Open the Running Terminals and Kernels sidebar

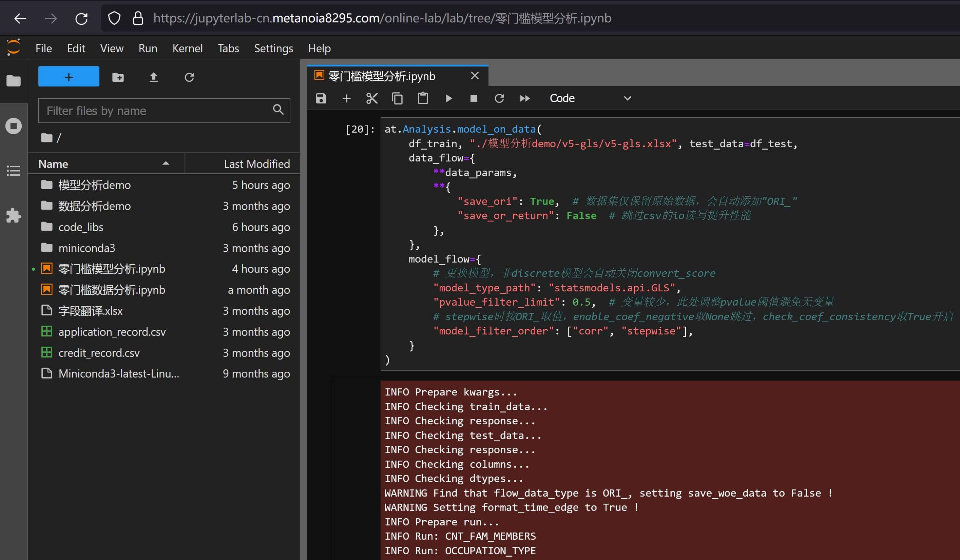point(14,126)
